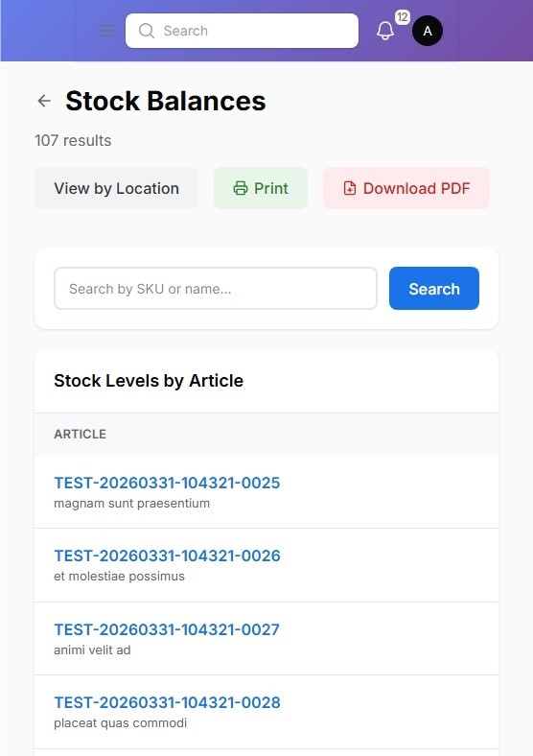Focus the top Search input field
533x756 pixels.
(242, 31)
